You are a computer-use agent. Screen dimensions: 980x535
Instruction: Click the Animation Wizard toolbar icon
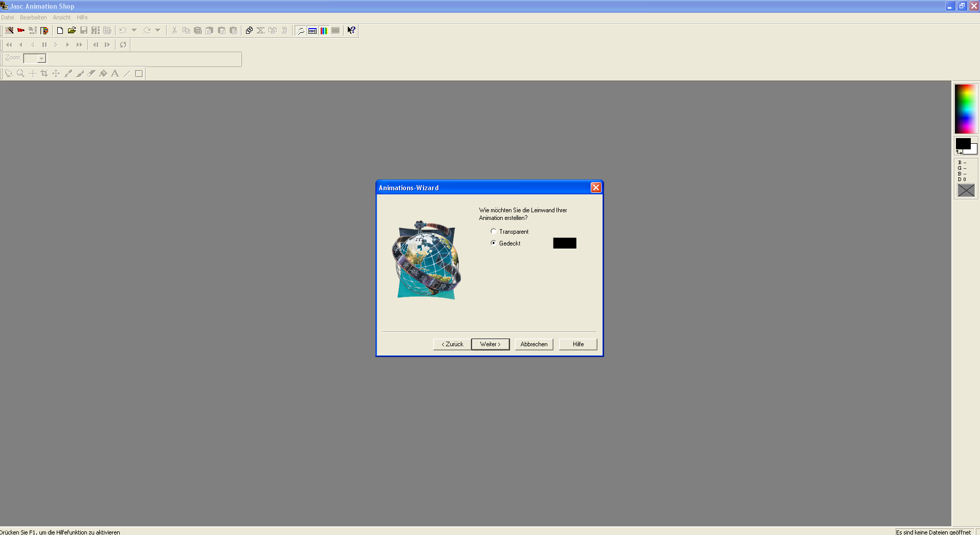(9, 31)
